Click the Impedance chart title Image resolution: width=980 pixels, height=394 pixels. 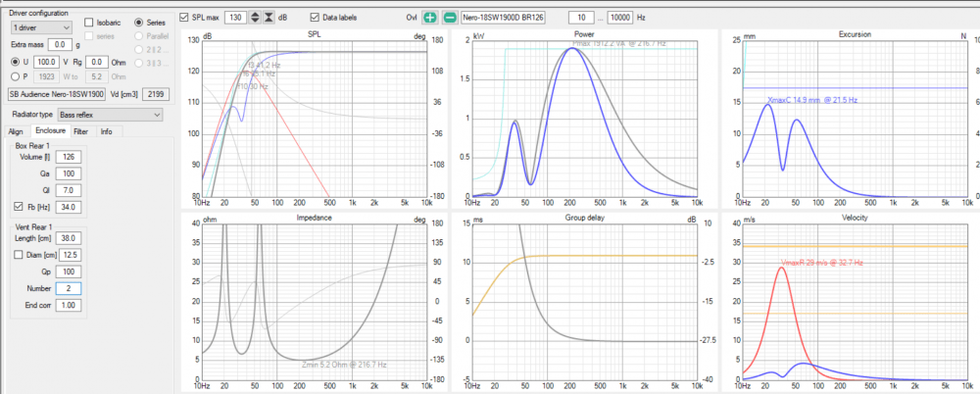tap(316, 218)
